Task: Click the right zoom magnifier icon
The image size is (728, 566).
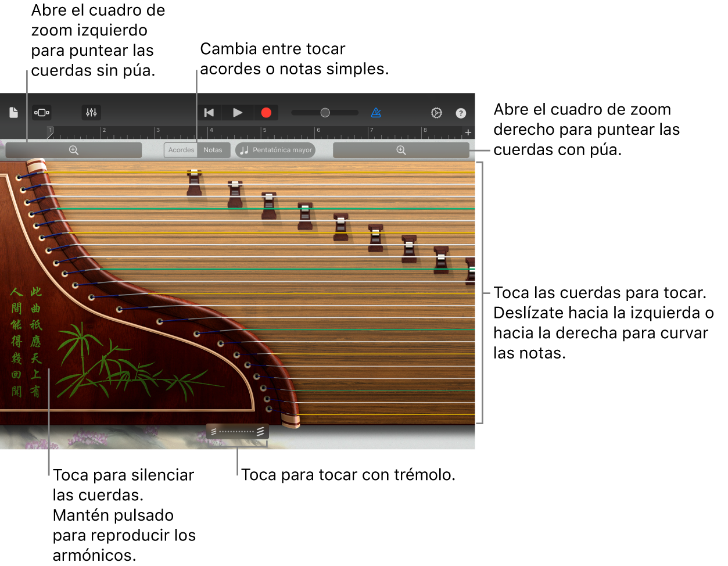Action: pyautogui.click(x=401, y=150)
